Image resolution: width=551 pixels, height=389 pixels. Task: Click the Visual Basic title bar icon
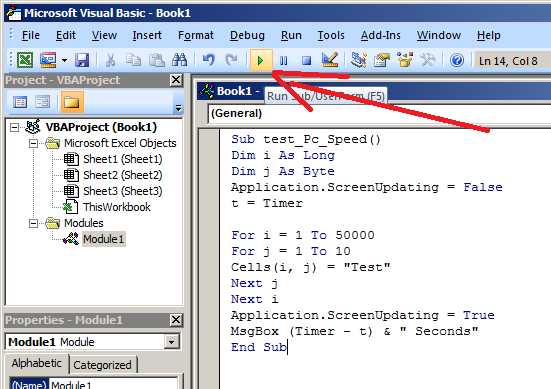[x=14, y=13]
